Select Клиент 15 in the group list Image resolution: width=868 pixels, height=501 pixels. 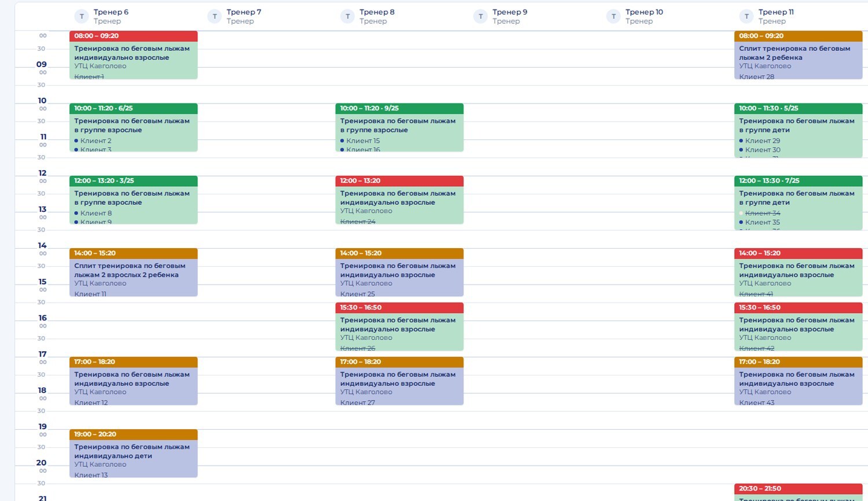[x=363, y=141]
